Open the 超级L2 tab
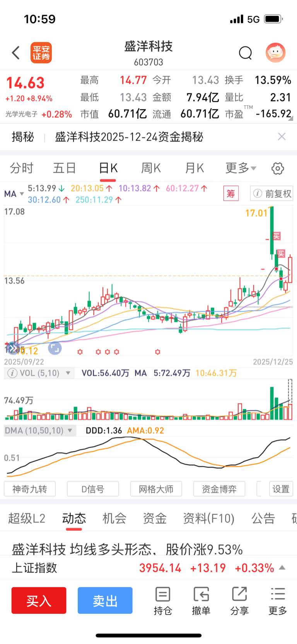Viewport: 297px width, 644px height. [x=27, y=518]
